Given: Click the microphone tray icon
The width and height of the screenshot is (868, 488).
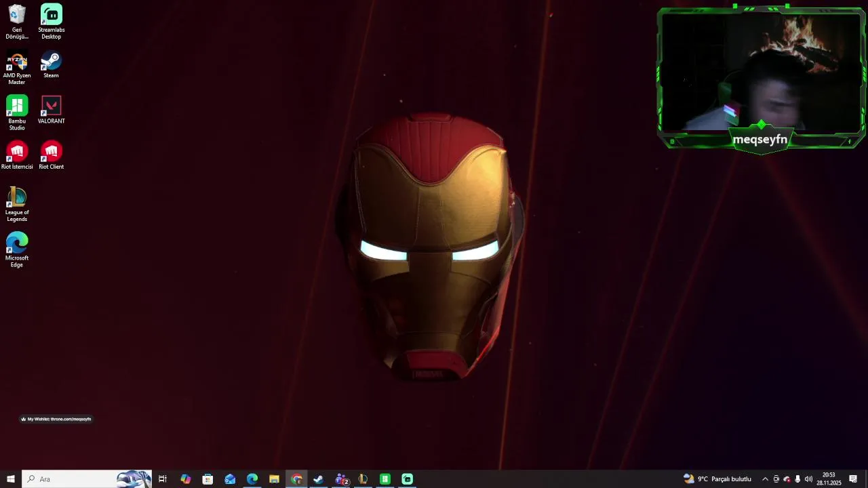Looking at the screenshot, I should (x=797, y=479).
